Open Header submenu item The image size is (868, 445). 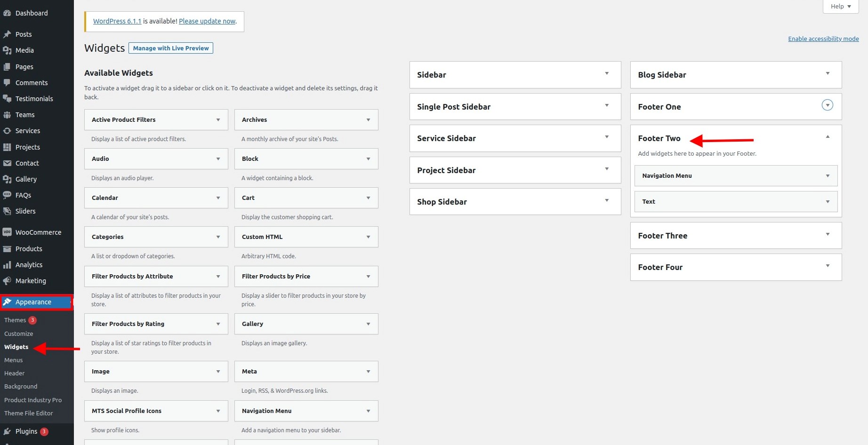point(15,373)
